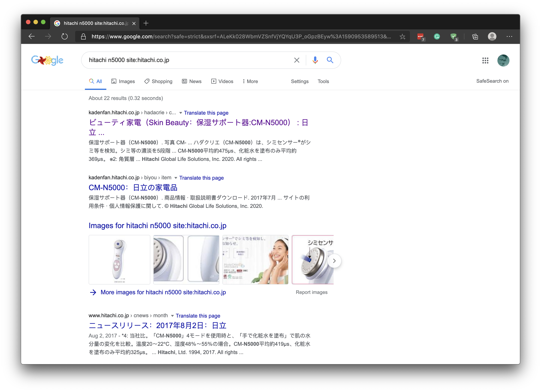Image resolution: width=541 pixels, height=392 pixels.
Task: Click into the Google search input field
Action: coord(188,60)
